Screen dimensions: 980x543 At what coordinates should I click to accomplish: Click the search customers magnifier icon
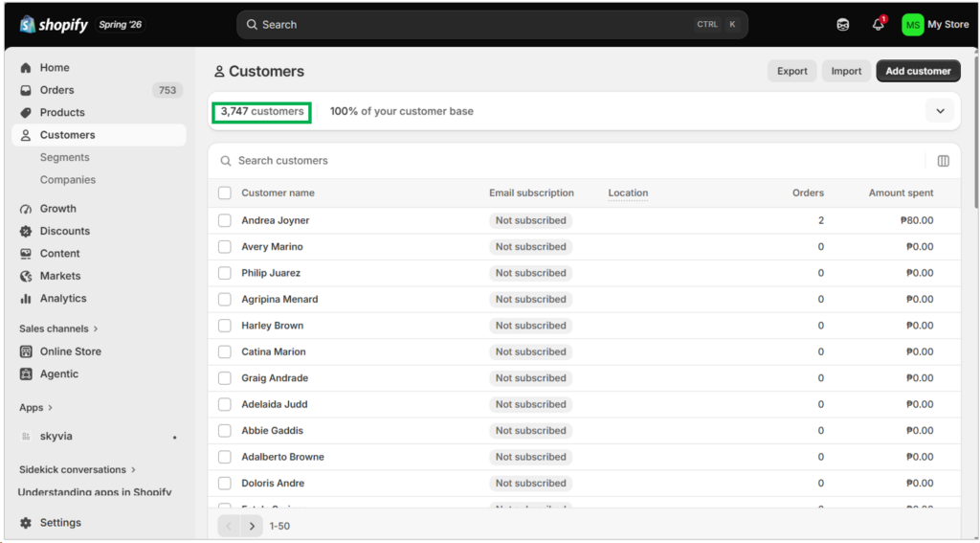pos(226,161)
